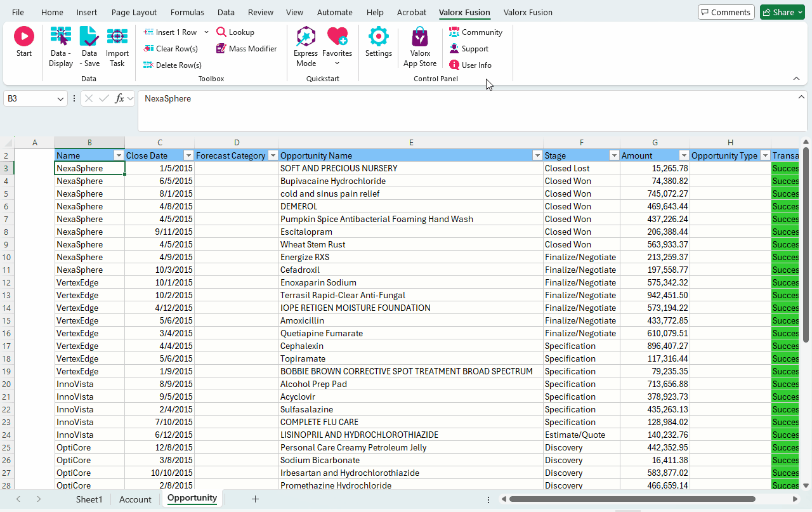This screenshot has height=512, width=812.
Task: Open the Page Layout ribbon tab
Action: 134,12
